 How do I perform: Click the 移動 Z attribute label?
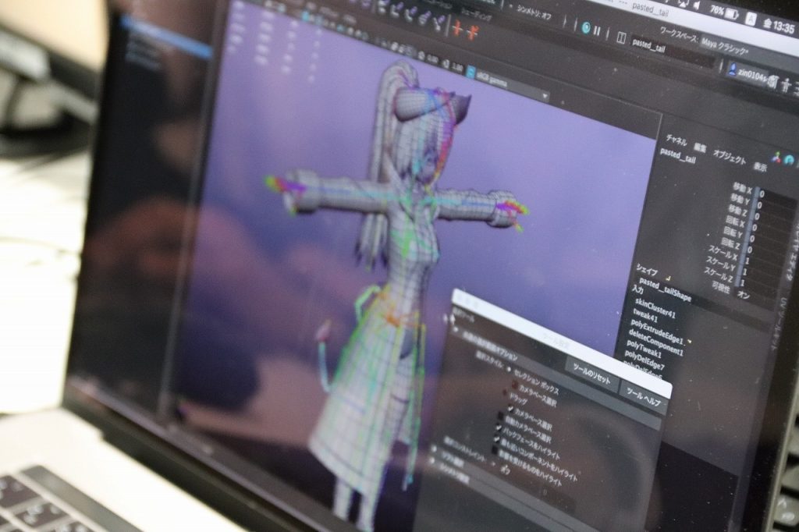click(738, 211)
